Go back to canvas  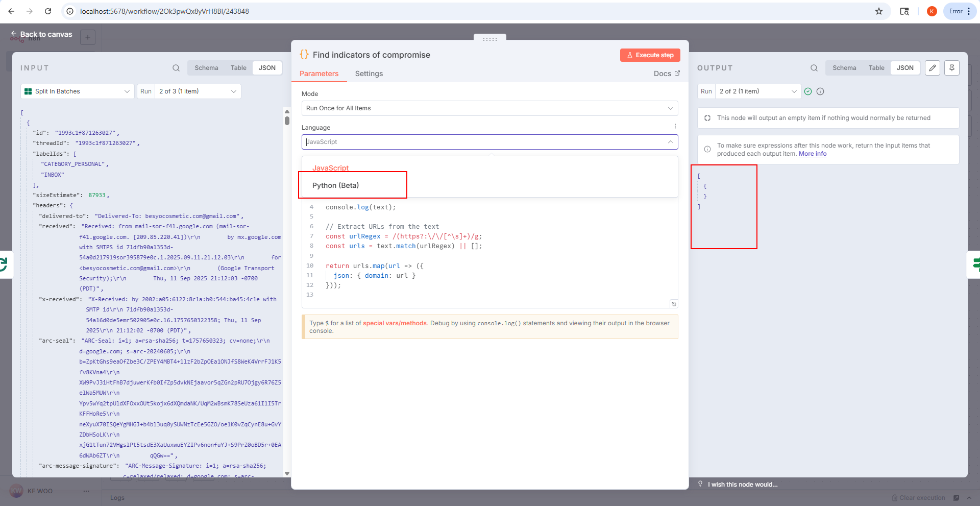42,34
